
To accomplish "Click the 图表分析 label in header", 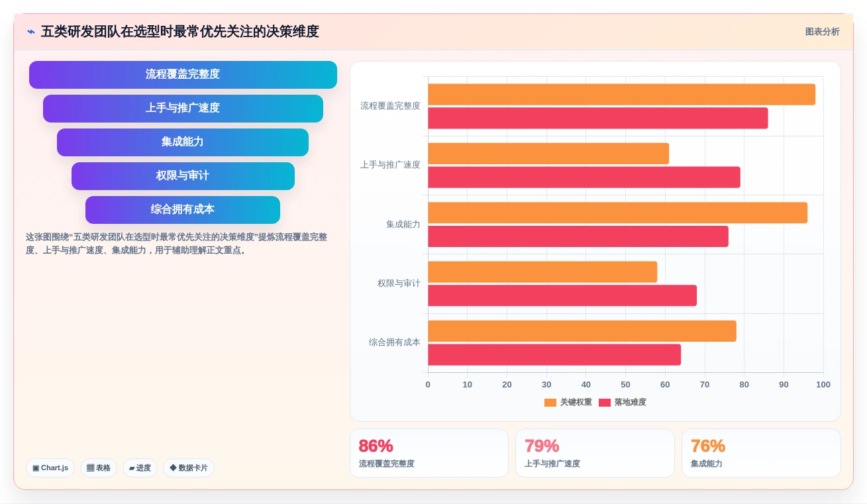I will click(x=822, y=32).
